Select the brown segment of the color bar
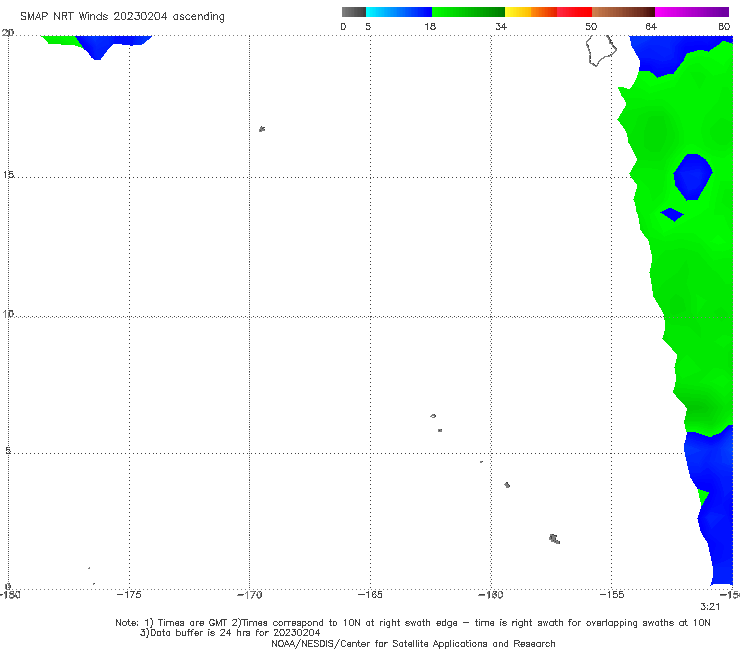The height and width of the screenshot is (650, 740). click(x=623, y=12)
